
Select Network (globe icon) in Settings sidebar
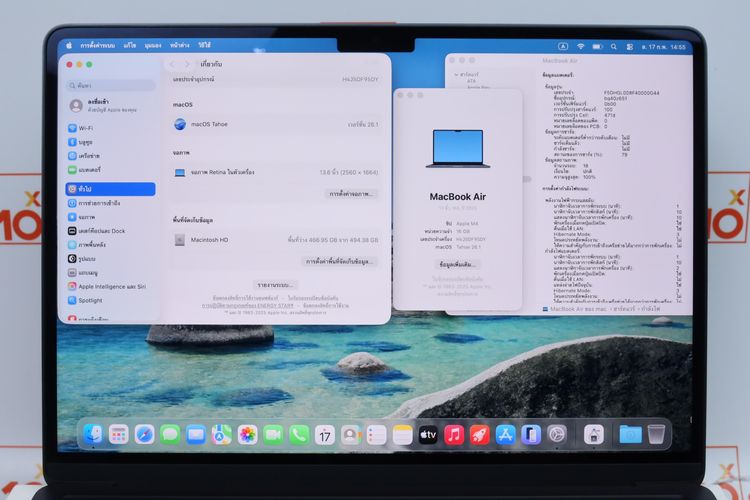(x=110, y=156)
